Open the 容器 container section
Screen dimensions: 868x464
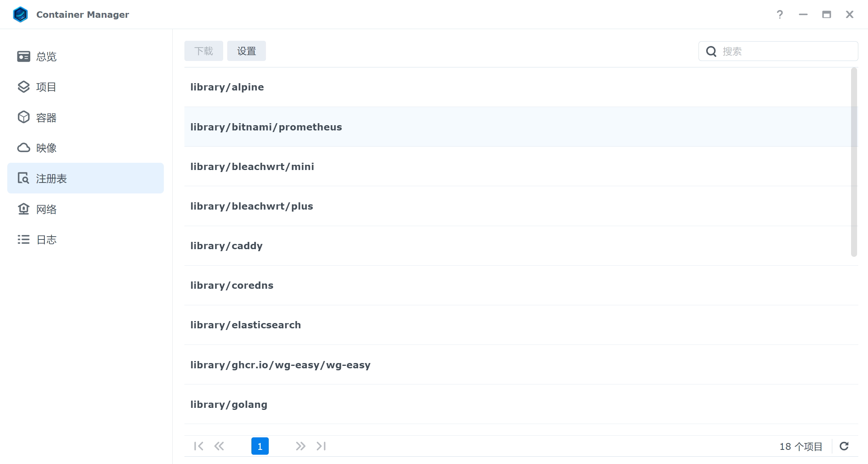click(46, 118)
